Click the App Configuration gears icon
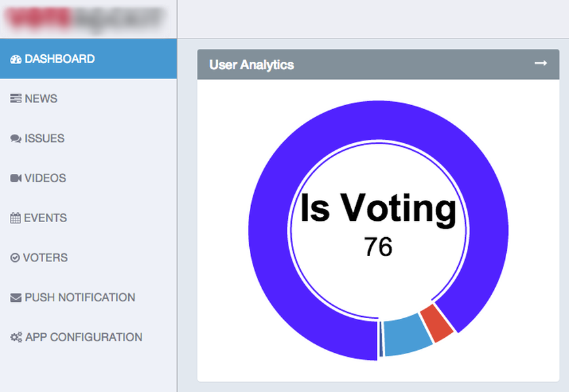Viewport: 569px width, 392px height. (16, 337)
